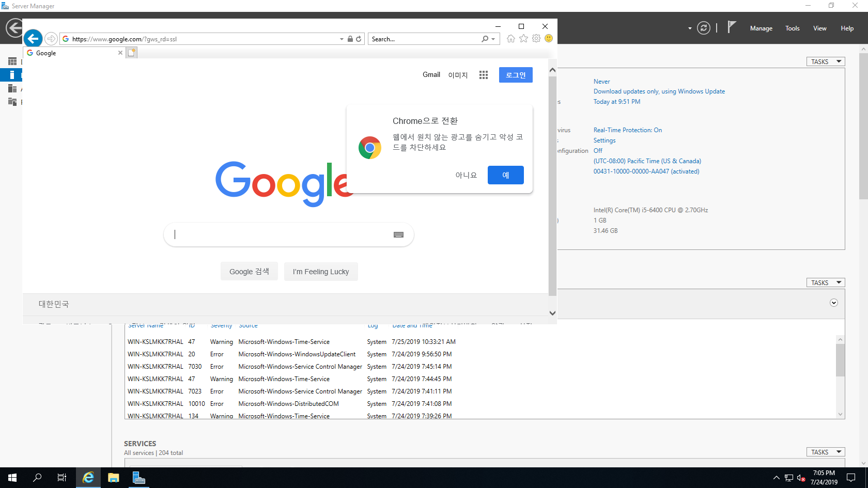Click Internet Explorer back arrow button
The height and width of the screenshot is (488, 868).
(33, 38)
